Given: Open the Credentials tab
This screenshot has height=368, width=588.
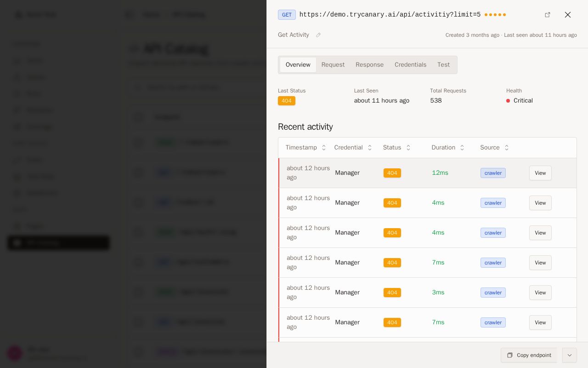Looking at the screenshot, I should 410,65.
